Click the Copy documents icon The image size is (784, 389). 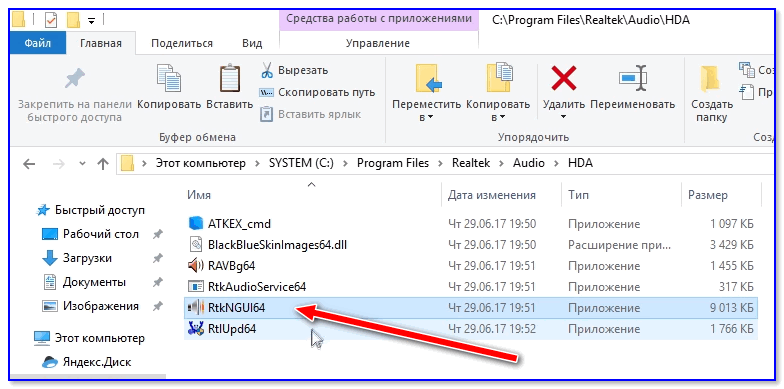[x=169, y=78]
